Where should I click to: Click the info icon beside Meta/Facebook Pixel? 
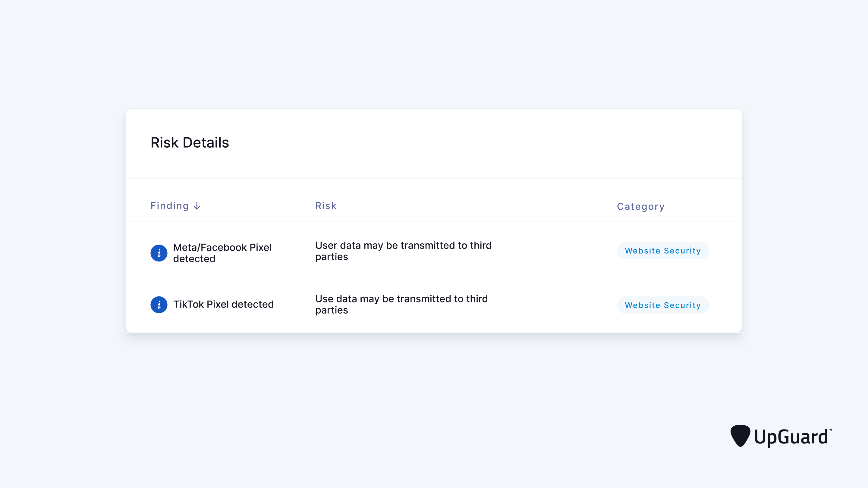(x=159, y=253)
